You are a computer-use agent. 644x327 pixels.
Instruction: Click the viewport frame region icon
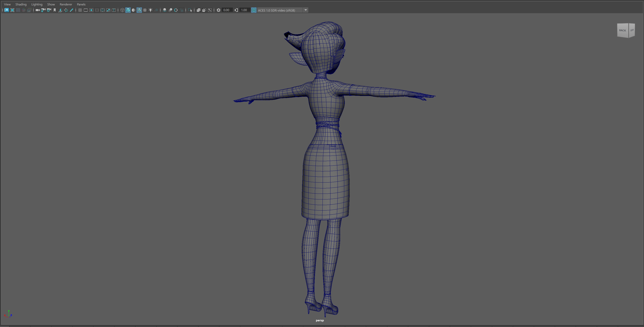point(12,10)
